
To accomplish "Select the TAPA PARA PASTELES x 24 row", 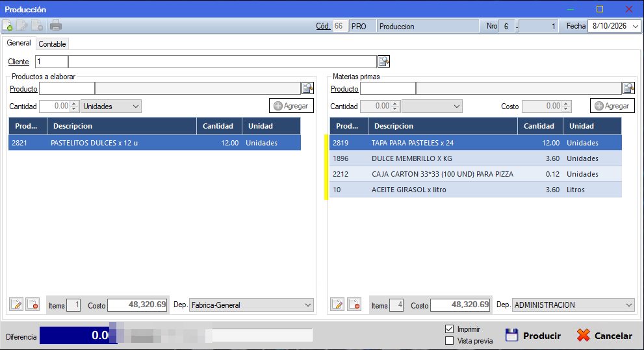I will coord(476,143).
